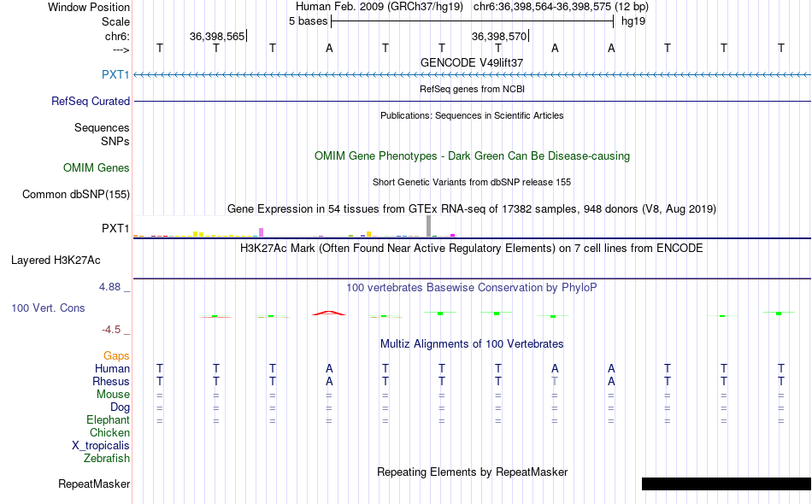The height and width of the screenshot is (504, 812).
Task: Click the OMIM Gene Phenotypes track title
Action: (x=472, y=155)
